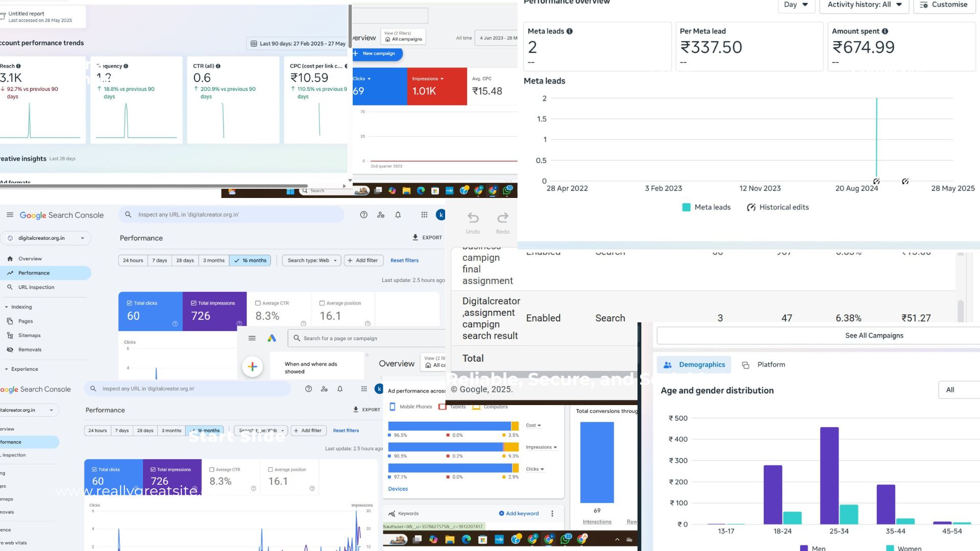Open the top Search Console hamburger navigation menu
This screenshot has width=980, height=551.
click(10, 215)
